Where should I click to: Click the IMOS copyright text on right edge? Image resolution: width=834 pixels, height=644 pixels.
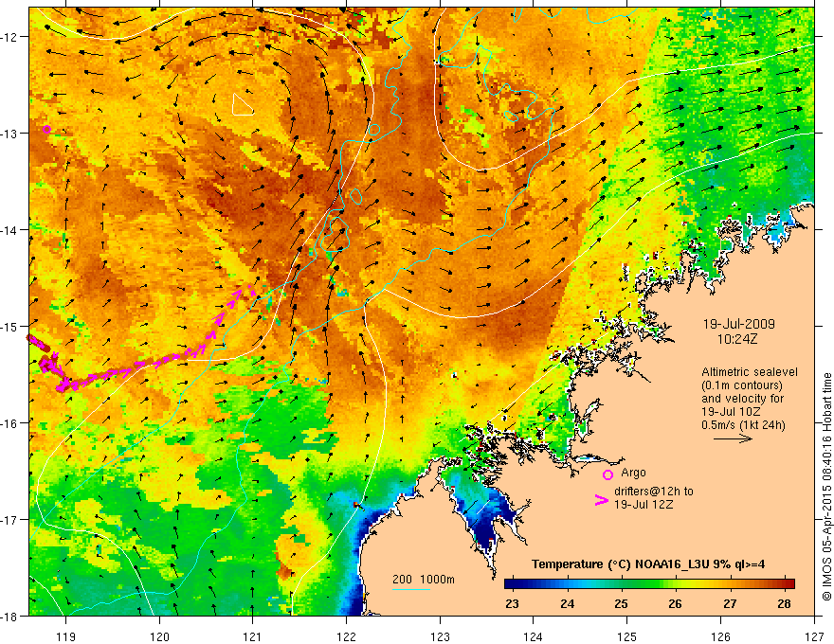click(x=826, y=487)
